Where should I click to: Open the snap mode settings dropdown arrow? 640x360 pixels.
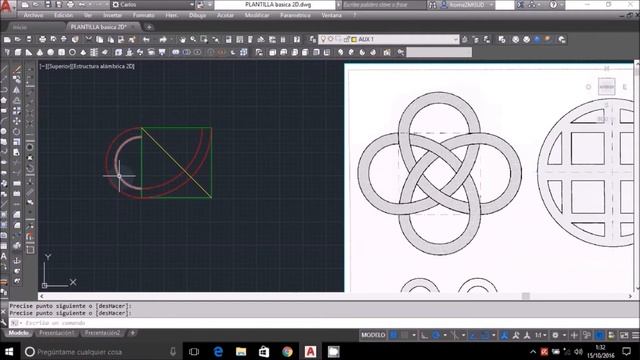[x=413, y=335]
